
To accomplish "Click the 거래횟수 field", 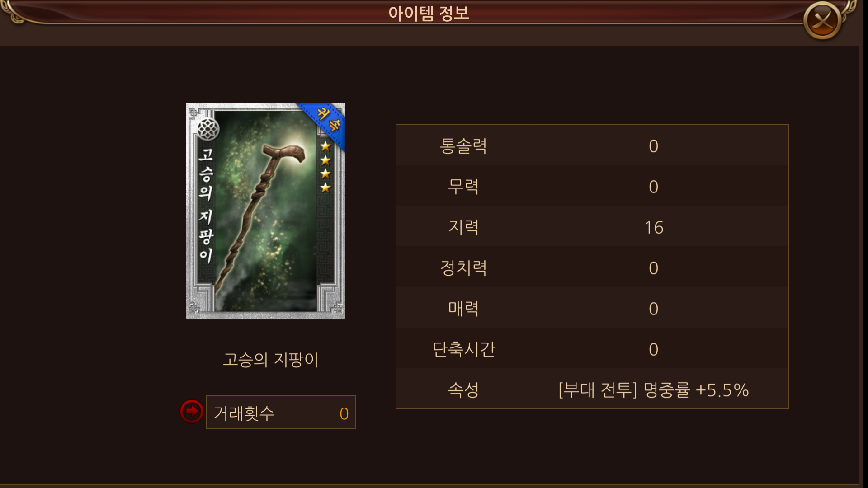I will [281, 412].
